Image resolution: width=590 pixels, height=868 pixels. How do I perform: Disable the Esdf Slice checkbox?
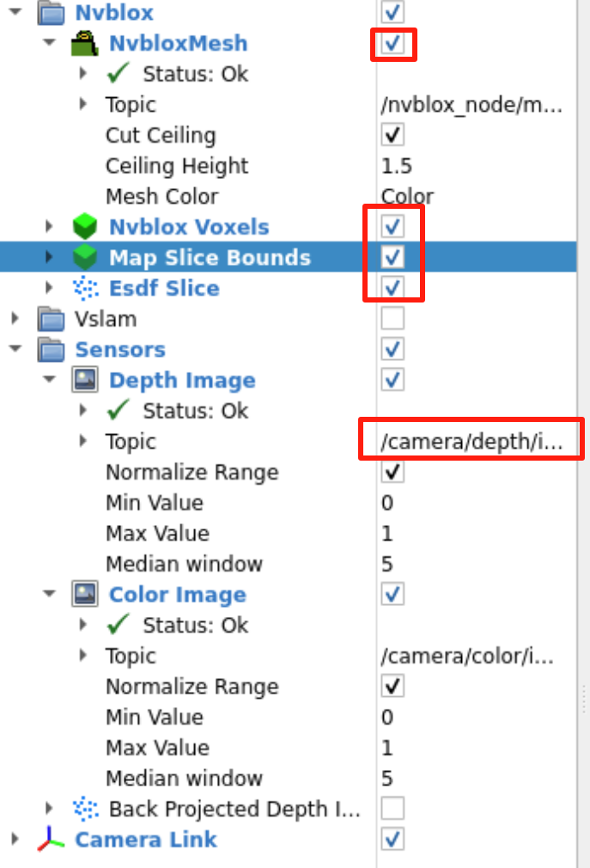click(x=392, y=287)
